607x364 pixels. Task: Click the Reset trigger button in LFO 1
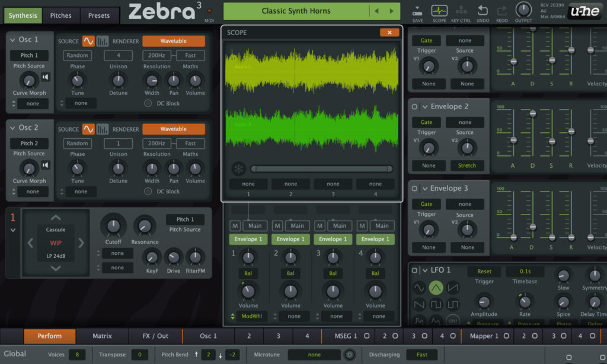coord(484,271)
